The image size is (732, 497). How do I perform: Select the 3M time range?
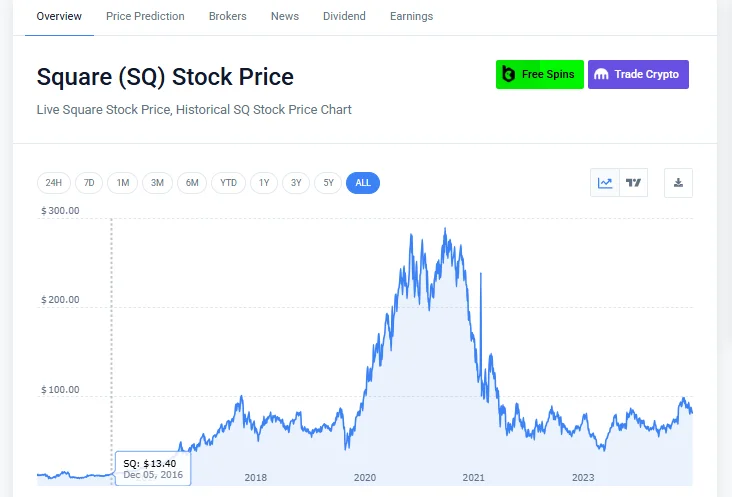157,183
